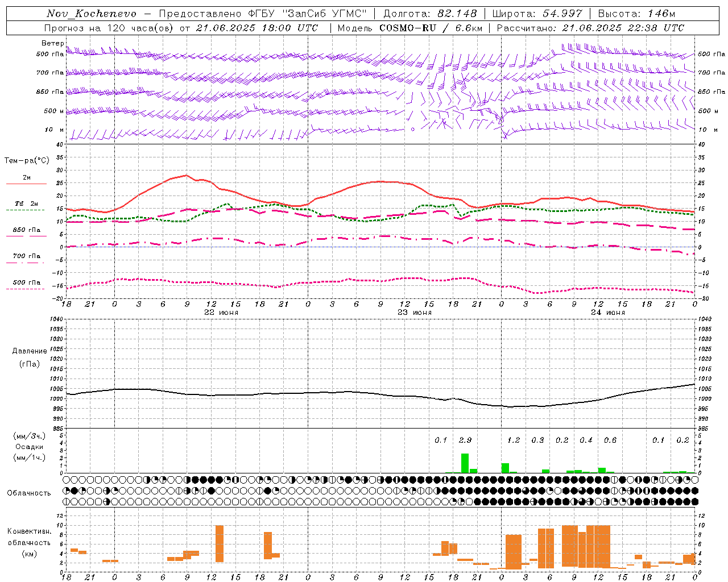The width and height of the screenshot is (728, 582).
Task: Click the black pressure curve line
Action: pyautogui.click(x=379, y=393)
